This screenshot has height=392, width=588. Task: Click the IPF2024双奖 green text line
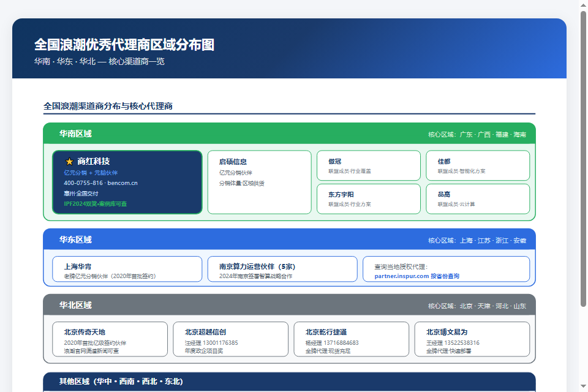96,204
